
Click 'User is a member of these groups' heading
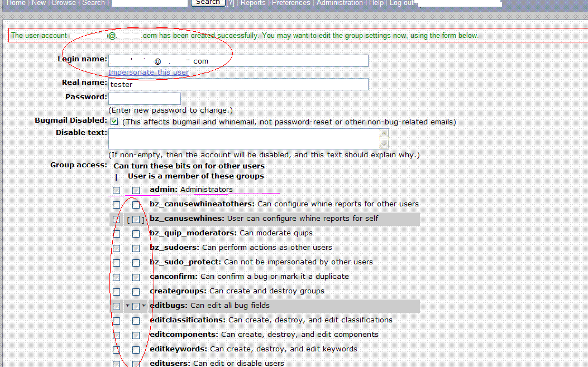[x=196, y=176]
